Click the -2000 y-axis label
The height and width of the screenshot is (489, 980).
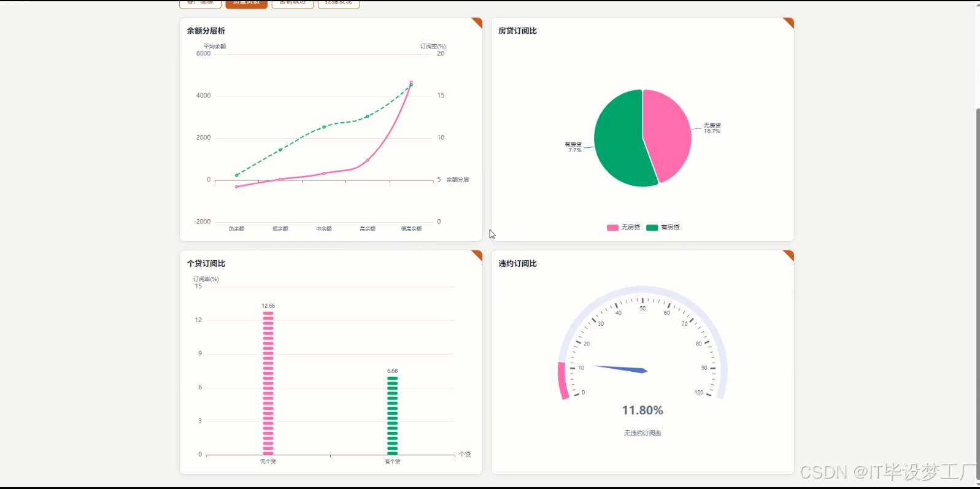(203, 221)
